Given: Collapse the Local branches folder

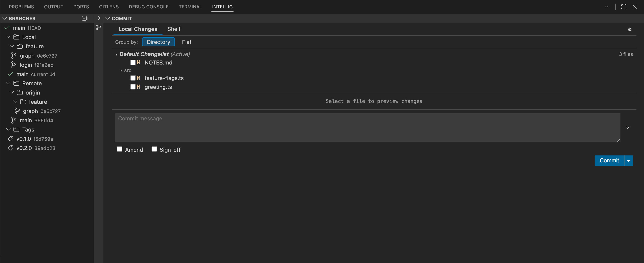Looking at the screenshot, I should [x=8, y=37].
